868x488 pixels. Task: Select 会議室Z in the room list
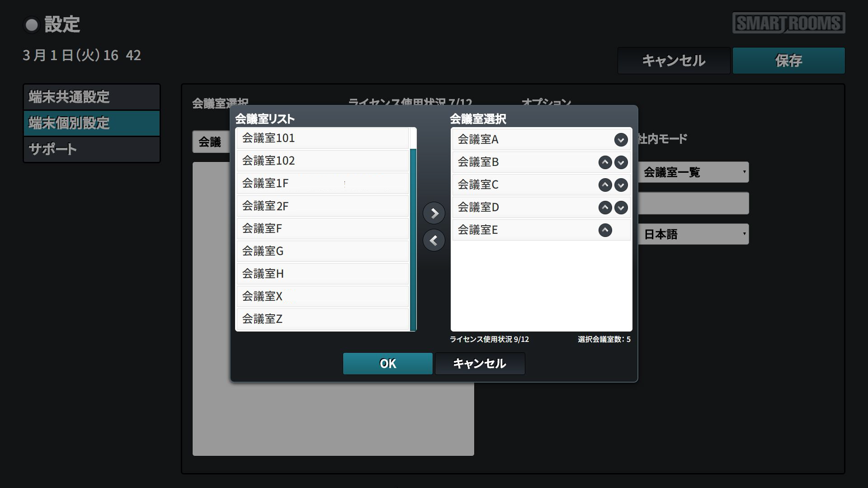(322, 319)
